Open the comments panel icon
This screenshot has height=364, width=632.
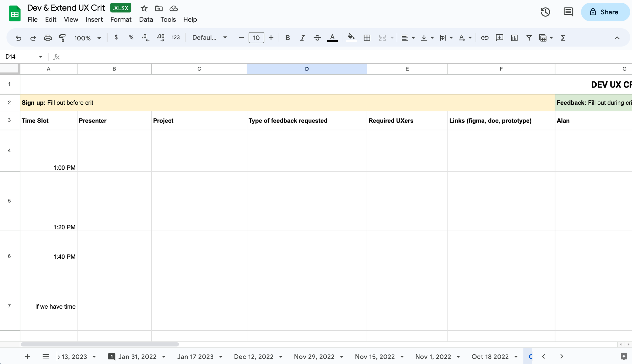click(568, 12)
